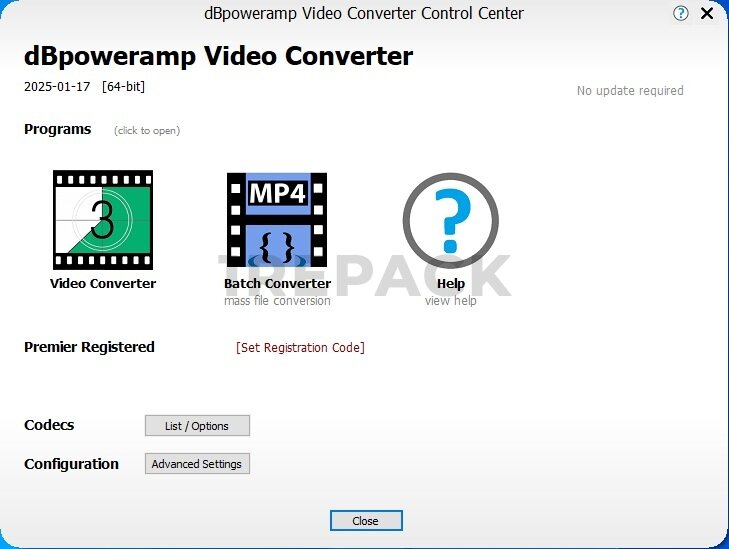
Task: Click the 'Batch Converter' text label
Action: pyautogui.click(x=277, y=284)
